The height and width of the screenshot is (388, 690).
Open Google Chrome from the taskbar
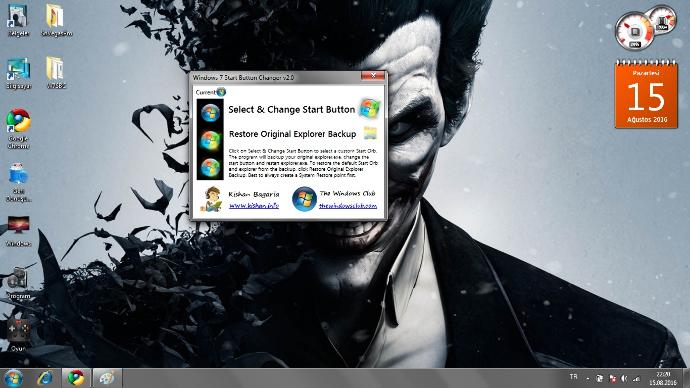tap(76, 378)
